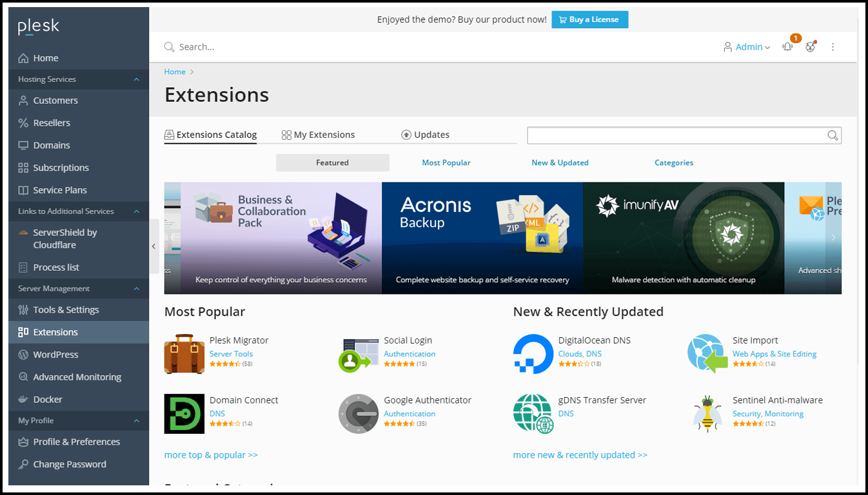Screen dimensions: 868x495
Task: Follow the Home breadcrumb link
Action: [175, 72]
